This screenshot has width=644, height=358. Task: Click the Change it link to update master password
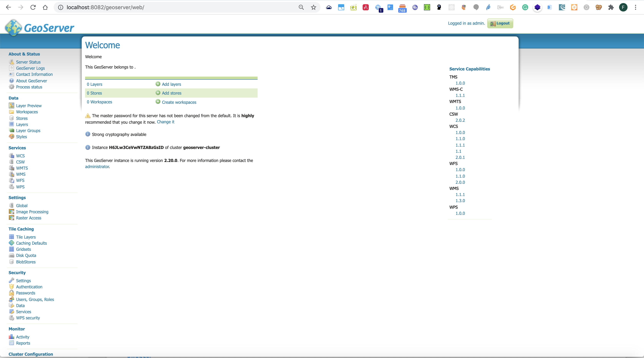165,122
